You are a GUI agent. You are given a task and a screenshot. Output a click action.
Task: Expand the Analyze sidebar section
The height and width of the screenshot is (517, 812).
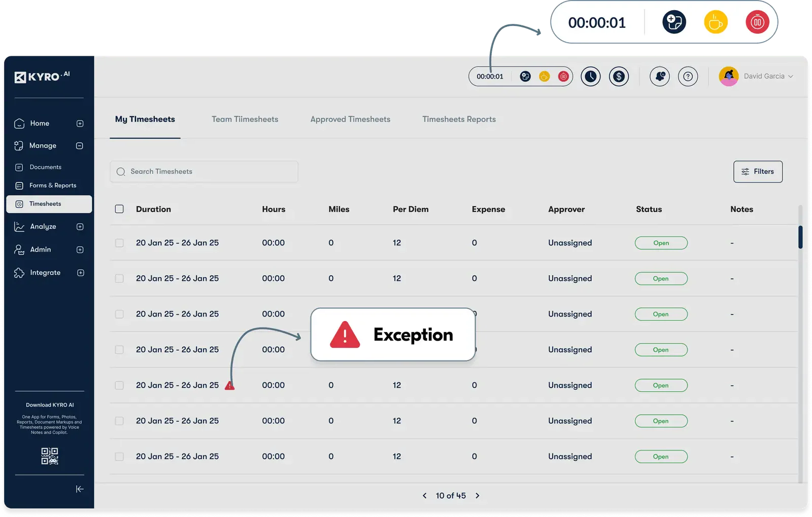coord(80,227)
